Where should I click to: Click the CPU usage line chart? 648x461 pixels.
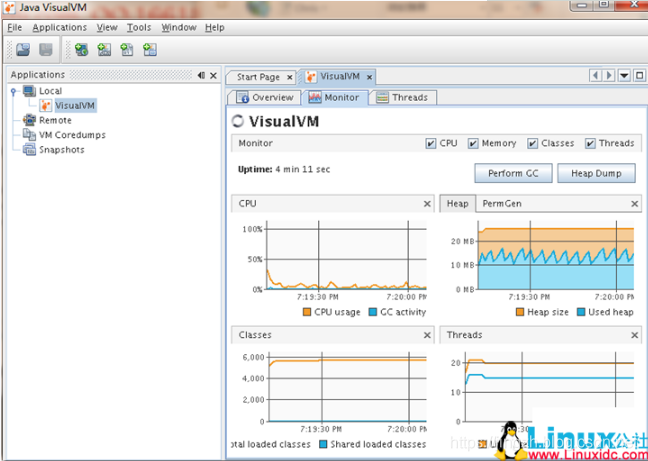pos(346,255)
